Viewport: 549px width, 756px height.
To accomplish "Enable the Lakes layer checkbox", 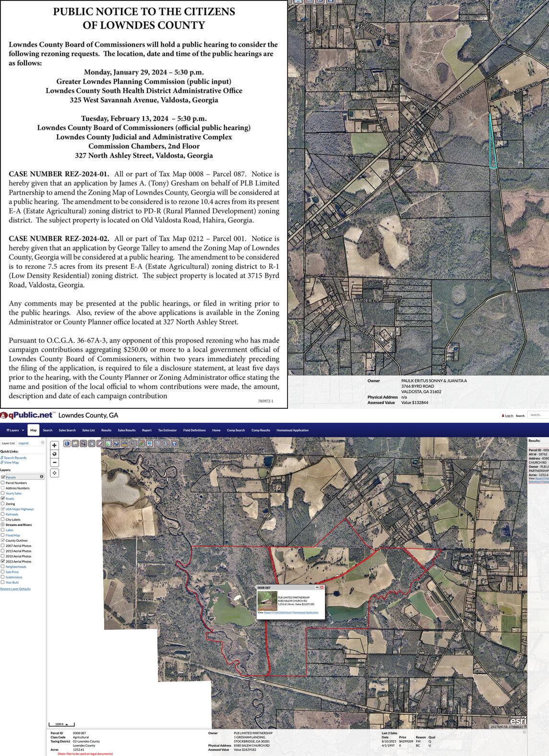I will pos(3,530).
